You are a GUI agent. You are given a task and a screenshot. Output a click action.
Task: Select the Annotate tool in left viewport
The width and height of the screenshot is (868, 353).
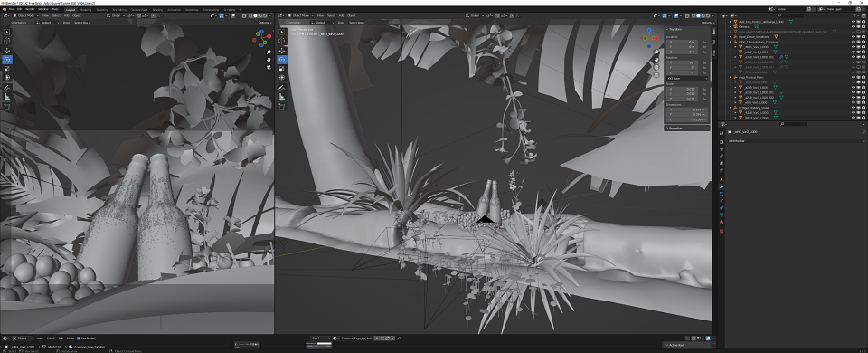7,87
